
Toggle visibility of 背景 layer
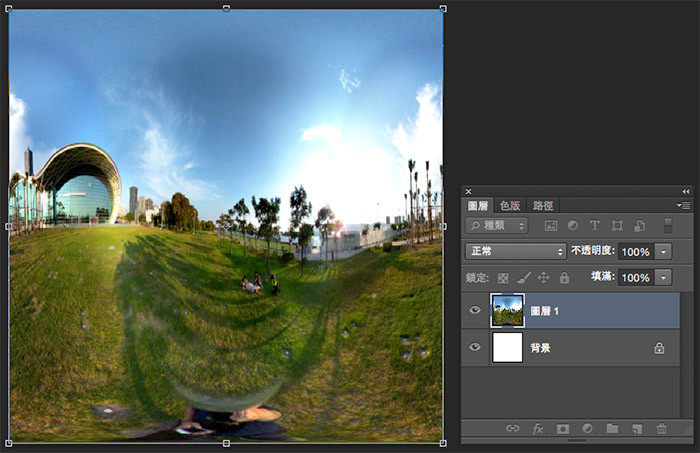(x=475, y=347)
